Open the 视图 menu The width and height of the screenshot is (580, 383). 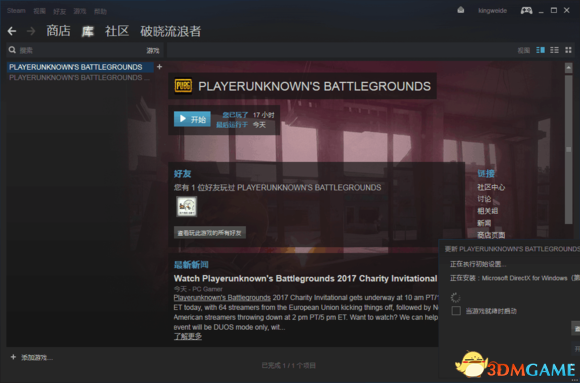tap(40, 11)
